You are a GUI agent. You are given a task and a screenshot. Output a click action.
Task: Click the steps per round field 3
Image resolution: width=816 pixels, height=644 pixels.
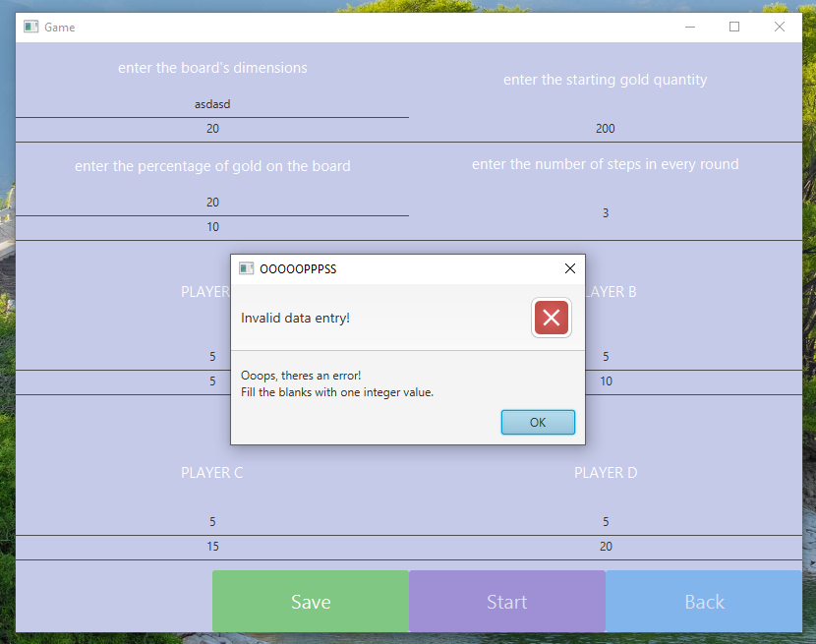pos(606,213)
